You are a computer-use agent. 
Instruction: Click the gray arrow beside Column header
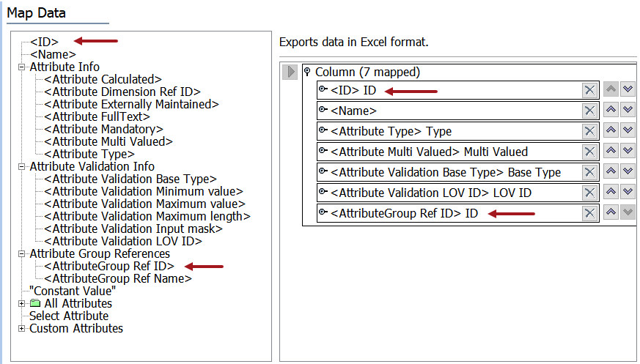pos(290,72)
